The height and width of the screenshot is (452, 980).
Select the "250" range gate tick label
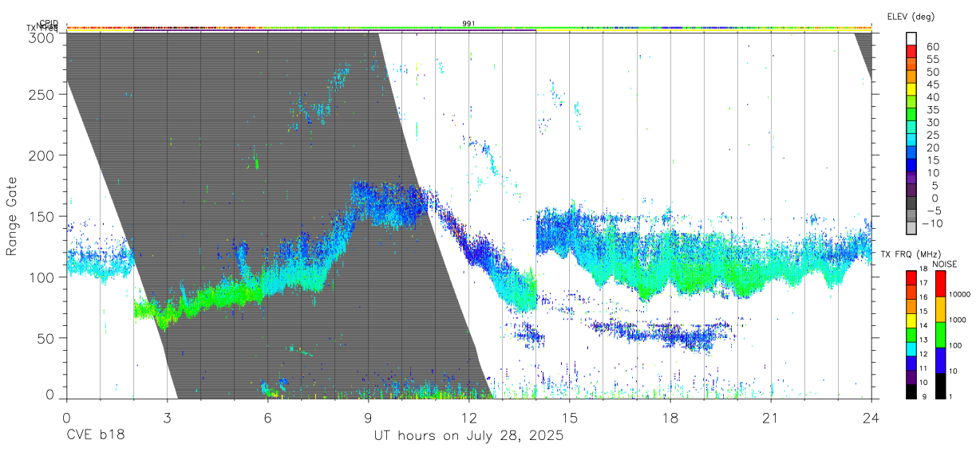pos(42,94)
